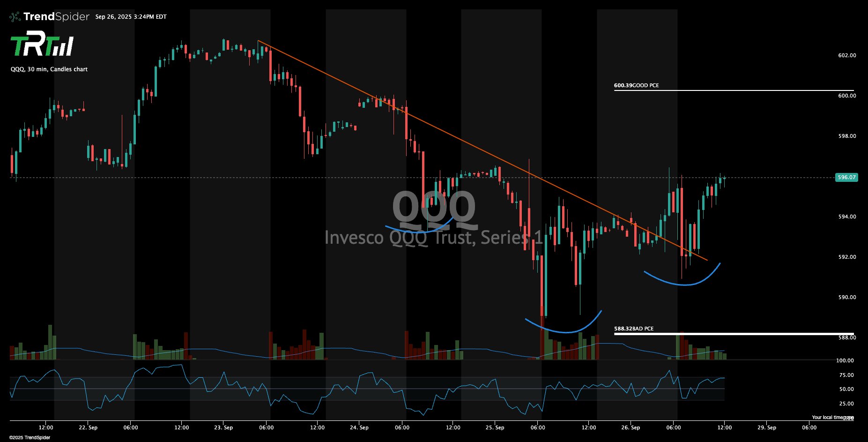Click the 598.00 price axis label
Viewport: 868px width, 442px height.
click(847, 136)
